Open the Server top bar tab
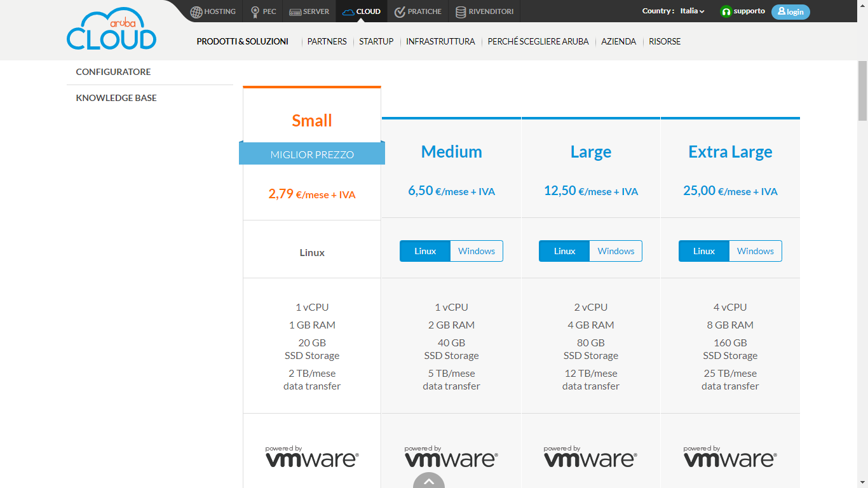868x488 pixels. [x=309, y=11]
